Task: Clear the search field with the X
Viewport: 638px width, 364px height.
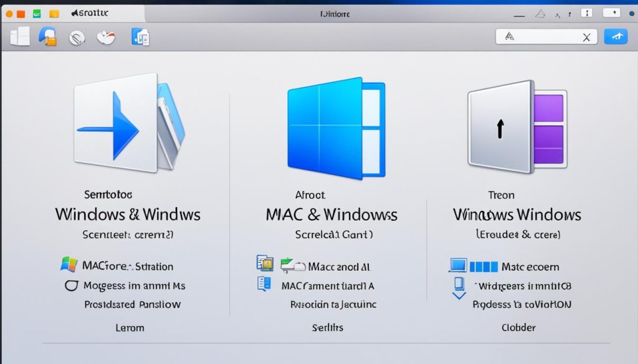Action: coord(586,37)
